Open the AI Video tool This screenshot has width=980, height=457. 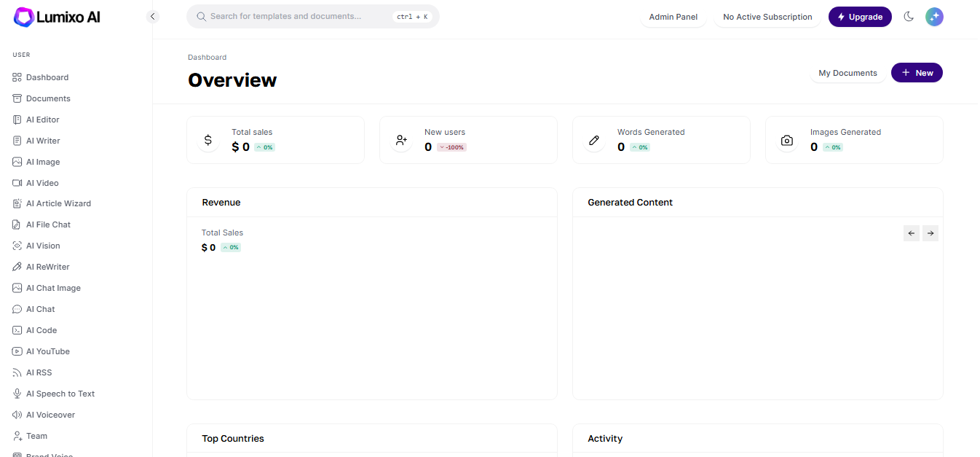point(42,182)
